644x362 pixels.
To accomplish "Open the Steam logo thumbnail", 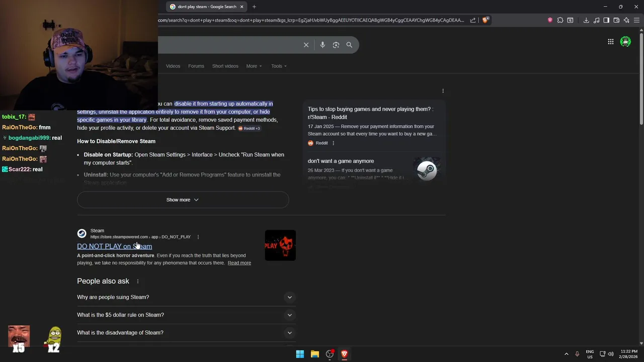I will click(x=427, y=169).
